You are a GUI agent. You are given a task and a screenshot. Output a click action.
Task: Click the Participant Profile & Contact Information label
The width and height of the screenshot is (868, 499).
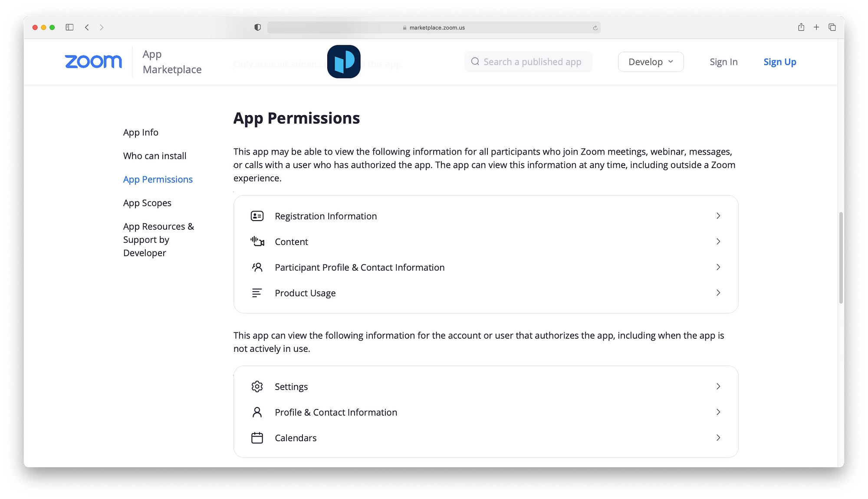(360, 267)
